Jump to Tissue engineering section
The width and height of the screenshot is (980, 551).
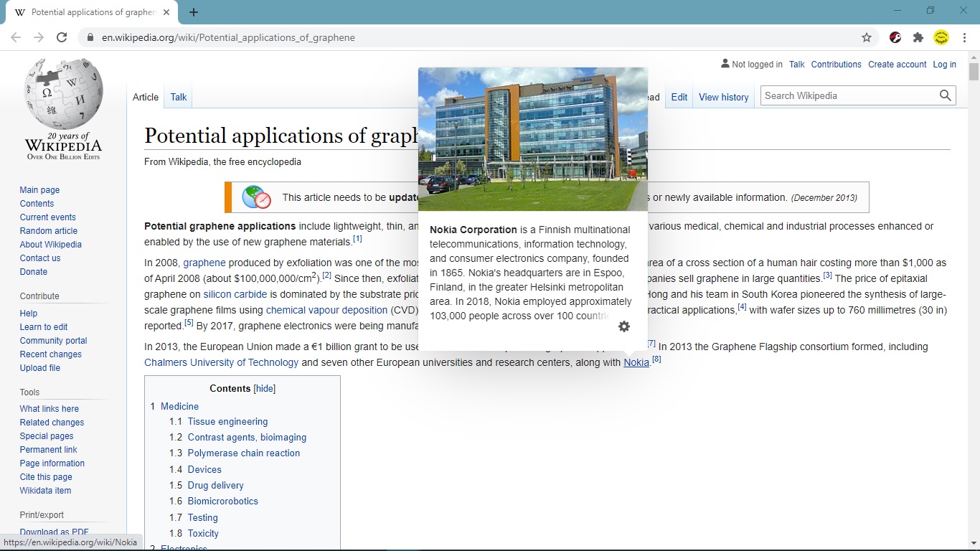[x=227, y=422]
